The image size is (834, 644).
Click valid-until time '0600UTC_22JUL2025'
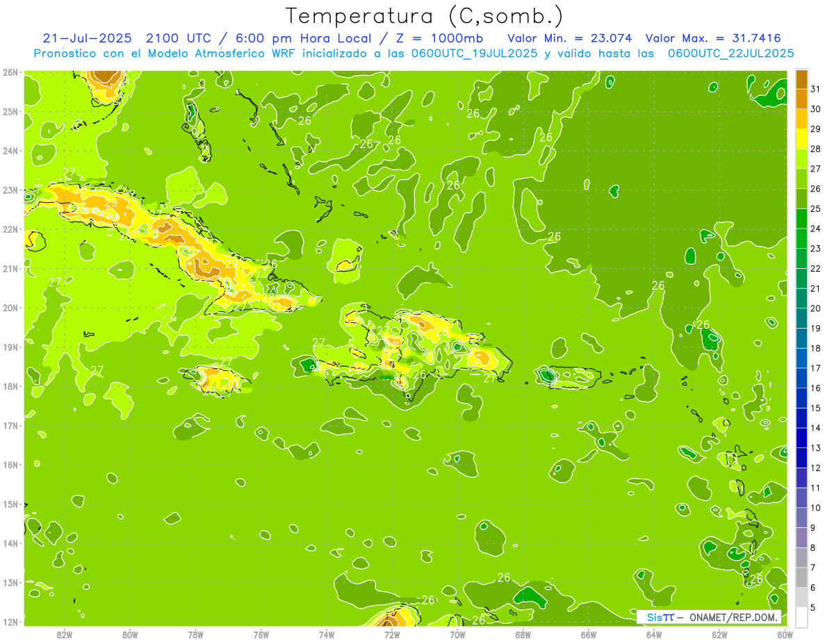coord(731,53)
